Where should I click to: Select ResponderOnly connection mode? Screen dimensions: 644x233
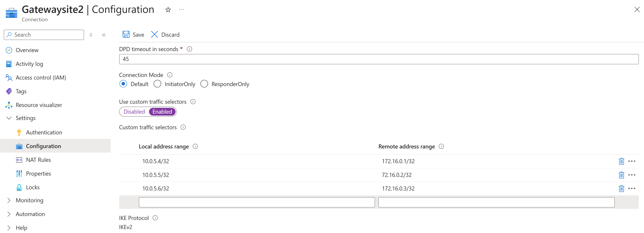point(204,84)
